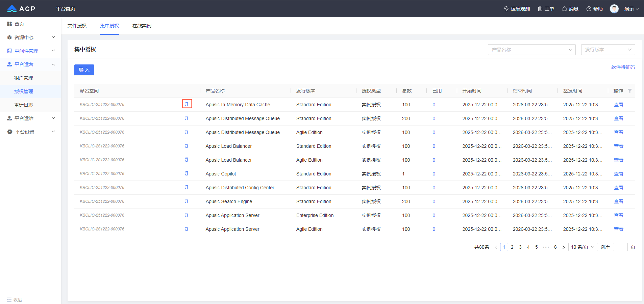
Task: Click the filter icon in 操作 column header
Action: (630, 91)
